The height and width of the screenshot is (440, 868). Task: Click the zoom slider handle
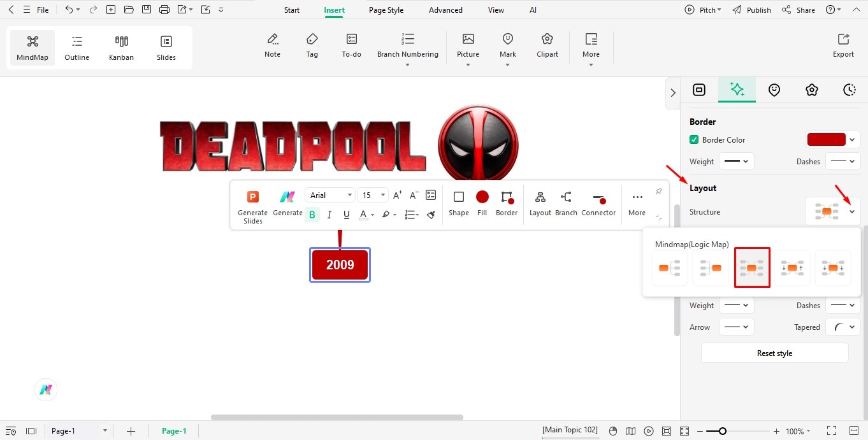pos(722,431)
